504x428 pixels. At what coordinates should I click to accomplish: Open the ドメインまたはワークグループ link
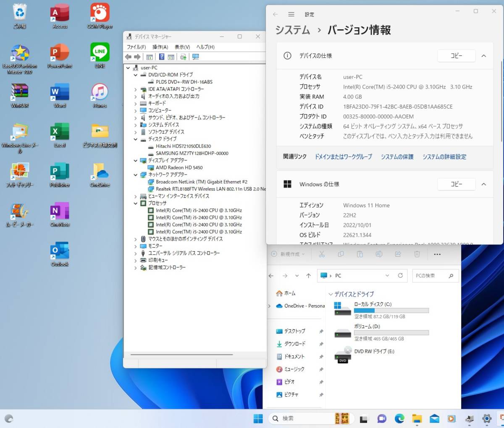[x=344, y=157]
